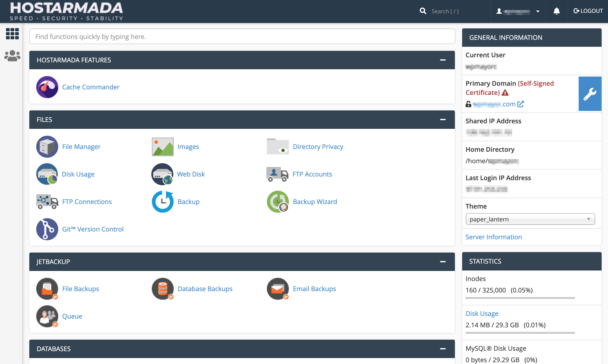Click the FTP Accounts link text
Screen dimensions: 608x364
pos(312,174)
